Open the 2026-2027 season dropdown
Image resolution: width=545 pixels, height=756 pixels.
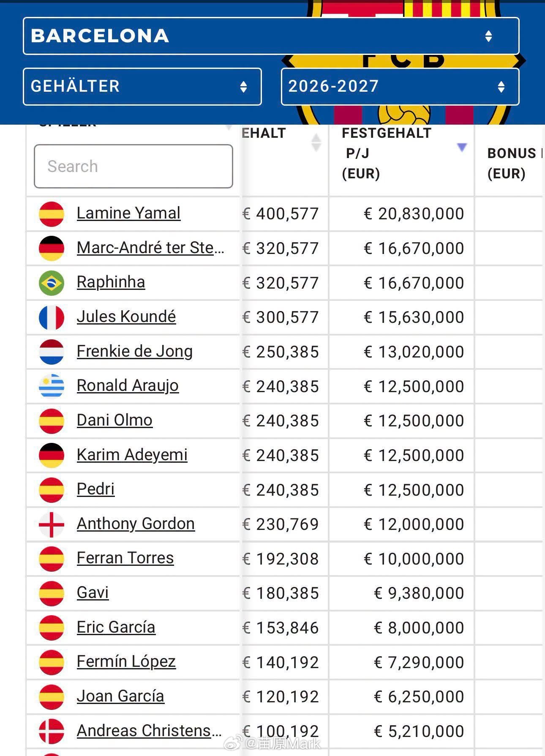[x=400, y=86]
